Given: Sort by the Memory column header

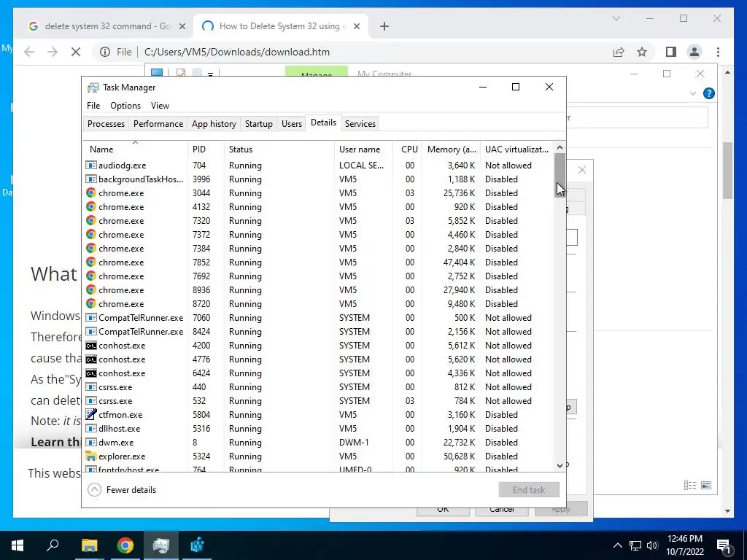Looking at the screenshot, I should [x=451, y=149].
